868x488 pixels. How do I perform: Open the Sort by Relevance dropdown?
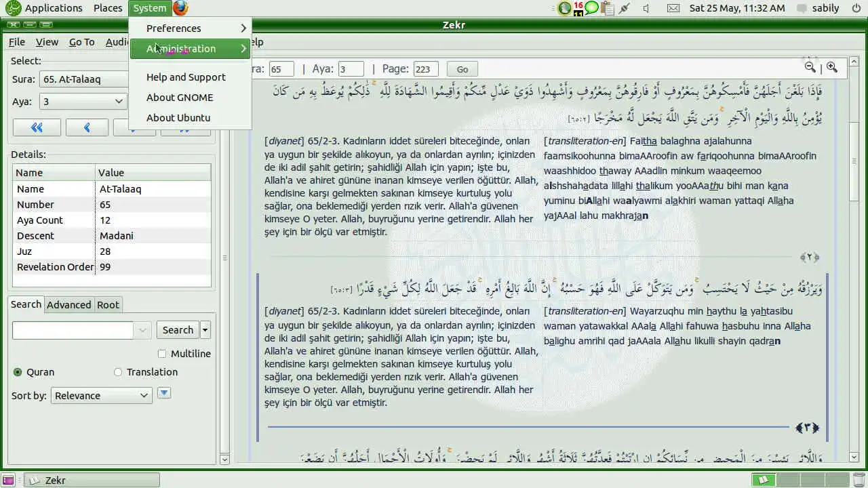click(x=101, y=395)
